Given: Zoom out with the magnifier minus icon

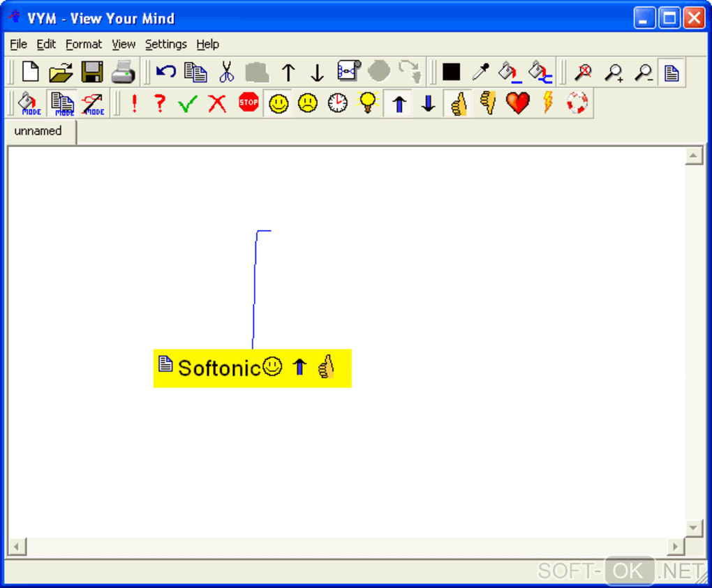Looking at the screenshot, I should tap(644, 72).
